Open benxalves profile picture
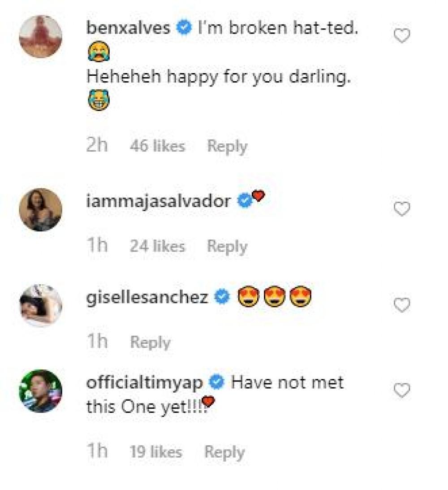 pos(40,37)
